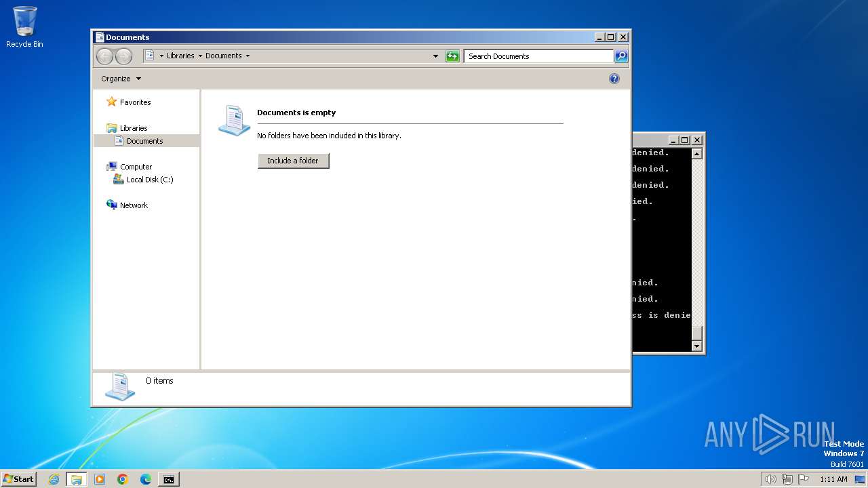Screen dimensions: 868x488
Task: Click the Network icon in navigation pane
Action: 112,205
